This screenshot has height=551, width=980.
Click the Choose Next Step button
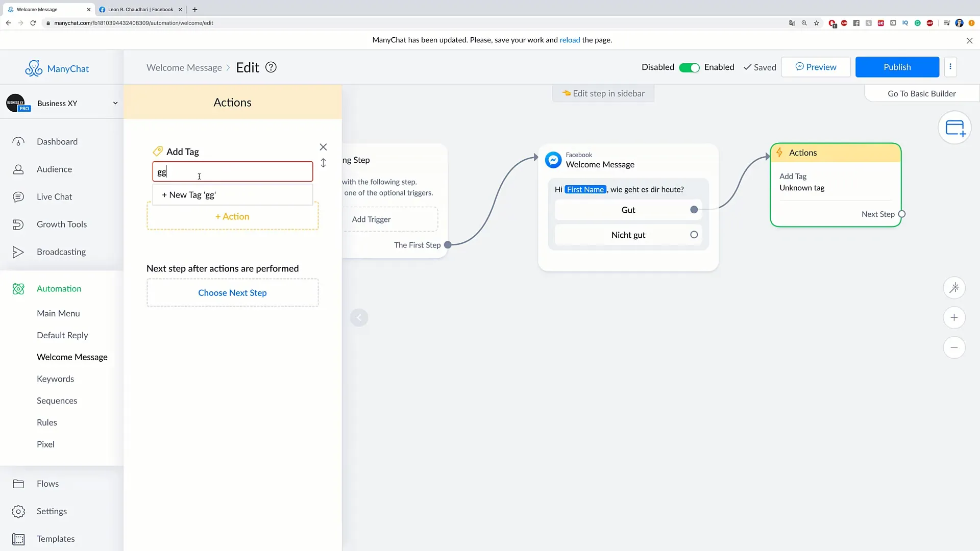click(x=232, y=292)
